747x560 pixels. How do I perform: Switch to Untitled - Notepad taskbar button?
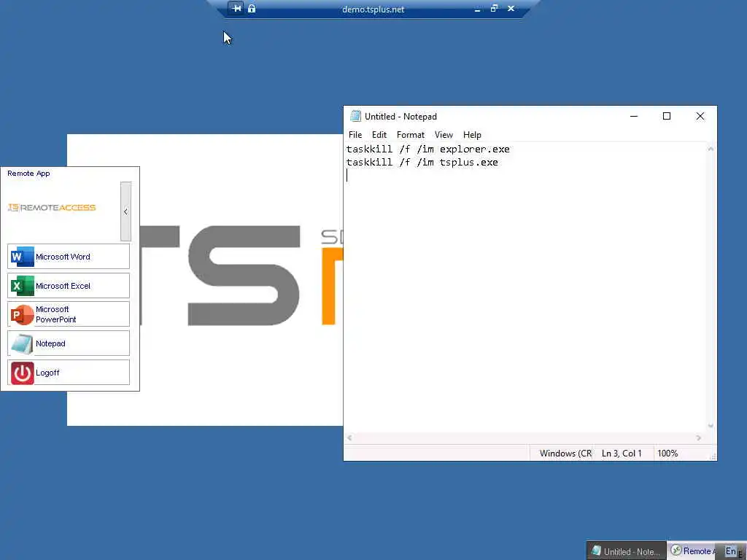(627, 551)
